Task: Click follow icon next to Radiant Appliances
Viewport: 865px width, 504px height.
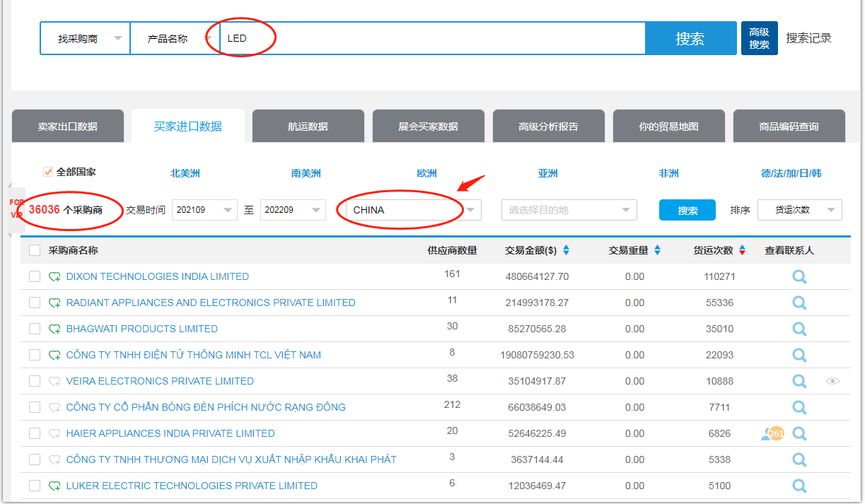Action: 54,303
